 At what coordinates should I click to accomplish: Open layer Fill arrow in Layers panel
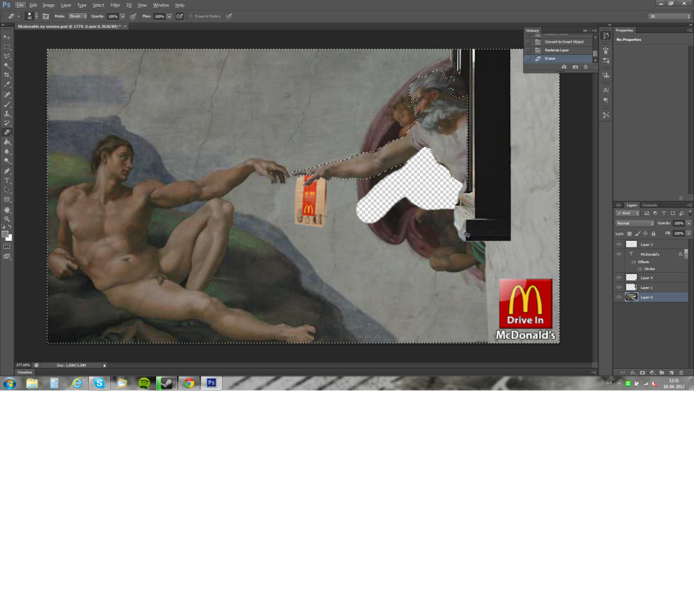click(x=689, y=233)
